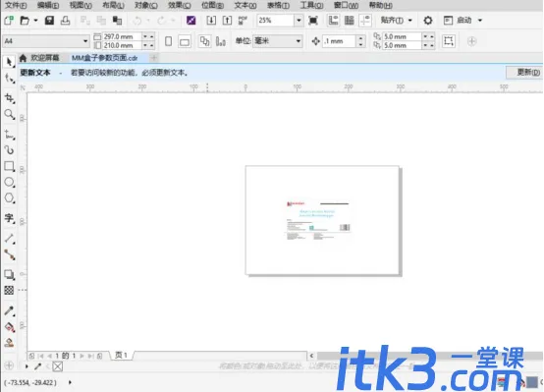
Task: Click the Save disk icon
Action: 49,21
